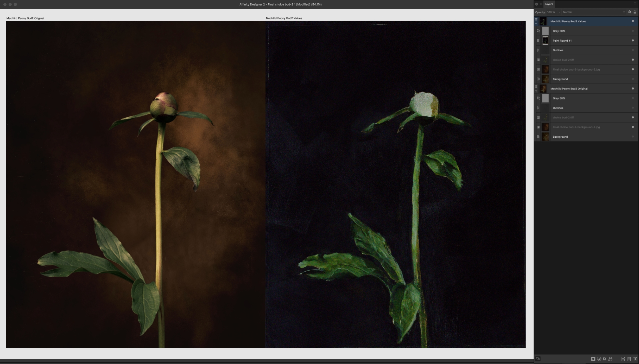Click the Mask layer icon in Layers footer

593,359
